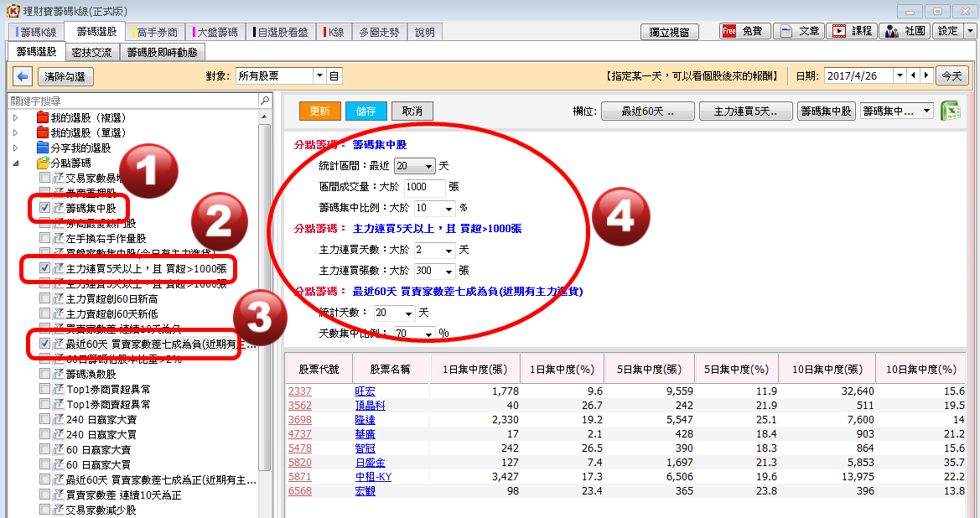
Task: Open the 文章 articles button
Action: (x=798, y=31)
